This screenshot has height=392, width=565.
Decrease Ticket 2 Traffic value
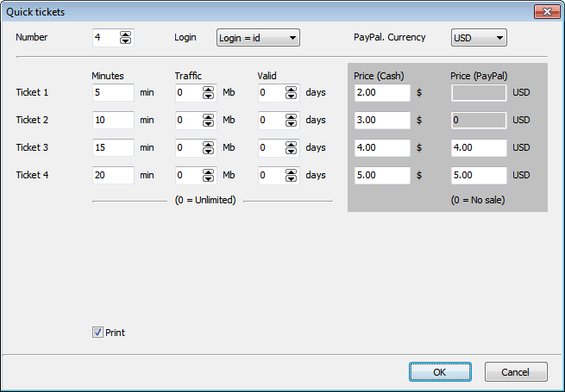coord(207,124)
